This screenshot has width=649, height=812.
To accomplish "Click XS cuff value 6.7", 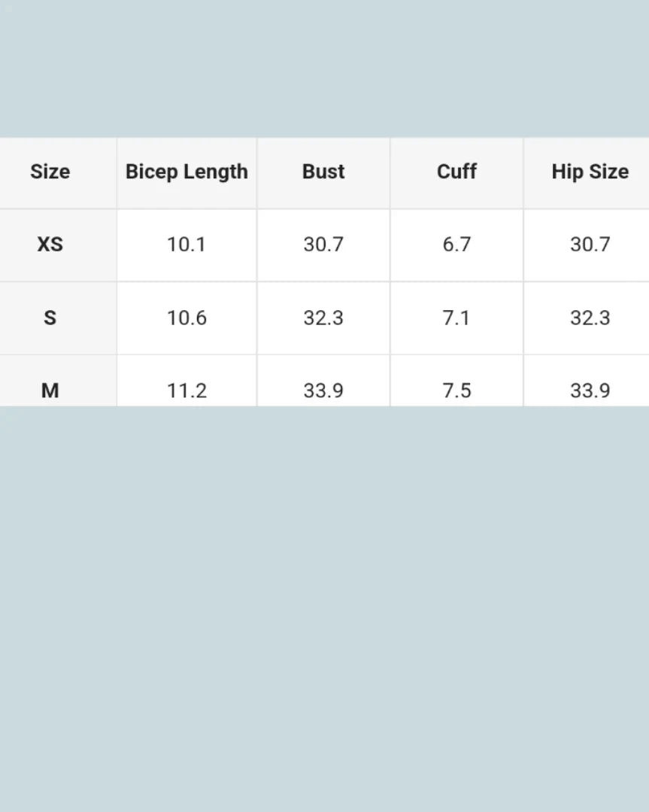I will pyautogui.click(x=456, y=245).
